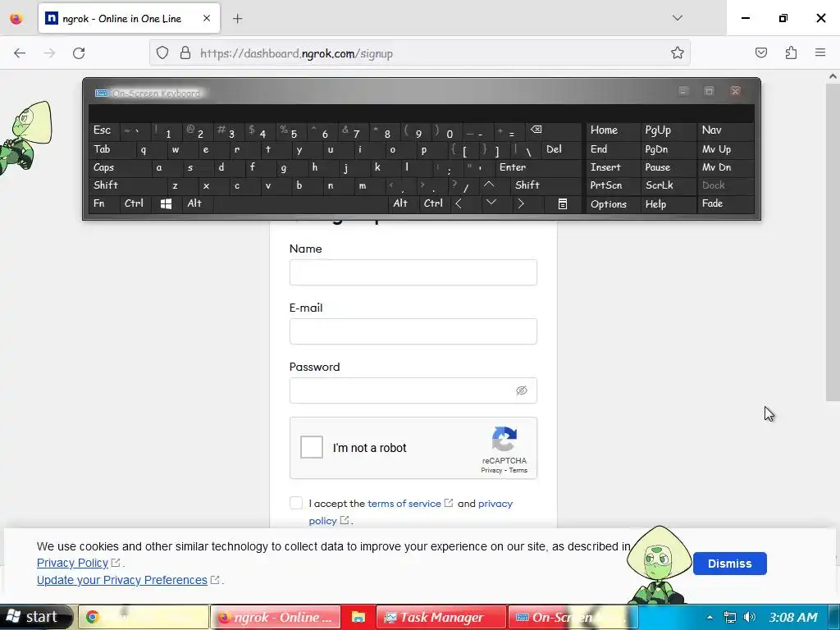Close the ngrok browser tab
Screen dimensions: 840x630
tap(207, 18)
